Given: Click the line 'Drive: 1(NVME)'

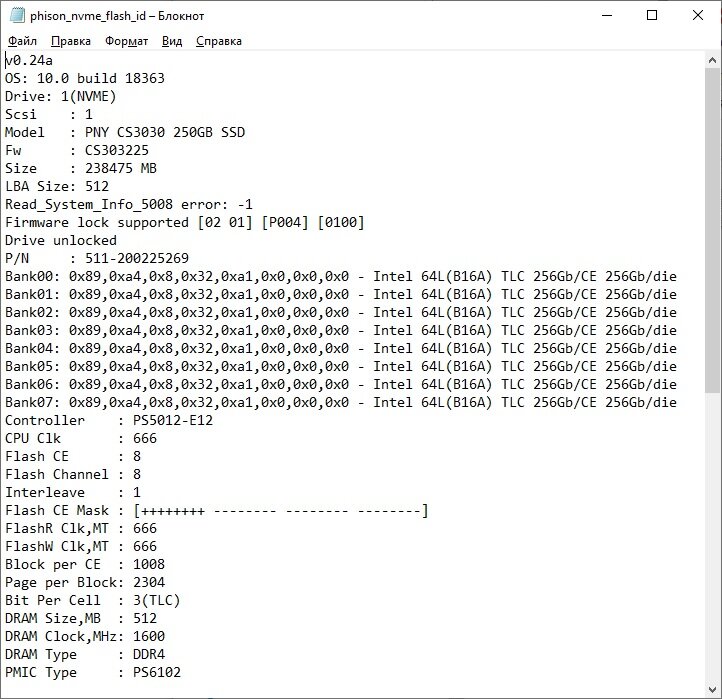Looking at the screenshot, I should pyautogui.click(x=61, y=96).
